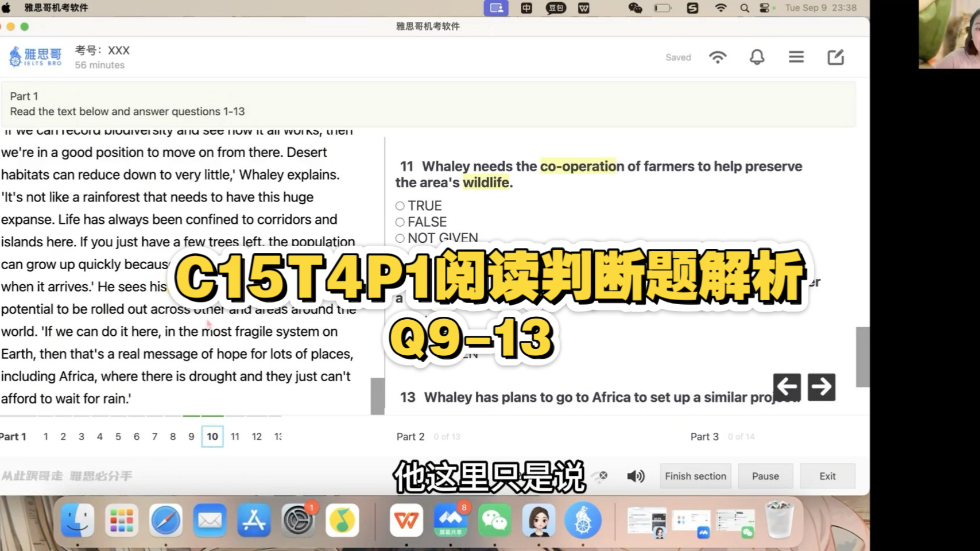Jump to question 5
Viewport: 980px width, 551px height.
(118, 436)
